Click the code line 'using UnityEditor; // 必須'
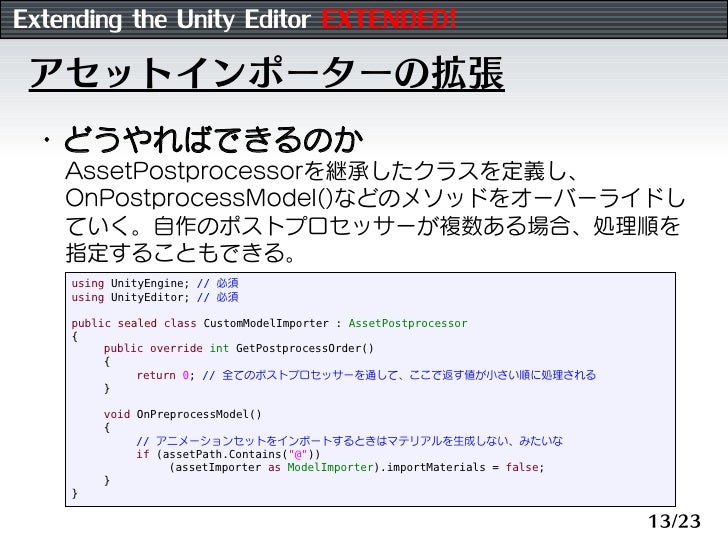The image size is (728, 546). pos(155,297)
